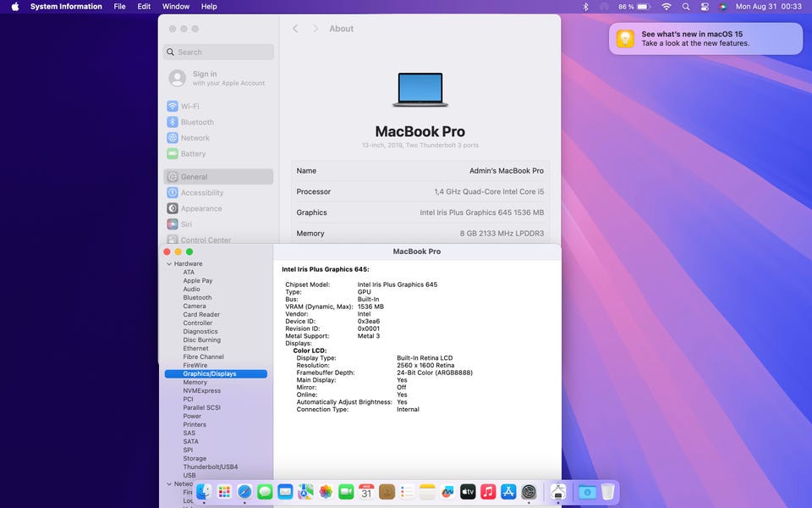Click the macOS 15 what's new notification
Image resolution: width=812 pixels, height=508 pixels.
pos(705,38)
